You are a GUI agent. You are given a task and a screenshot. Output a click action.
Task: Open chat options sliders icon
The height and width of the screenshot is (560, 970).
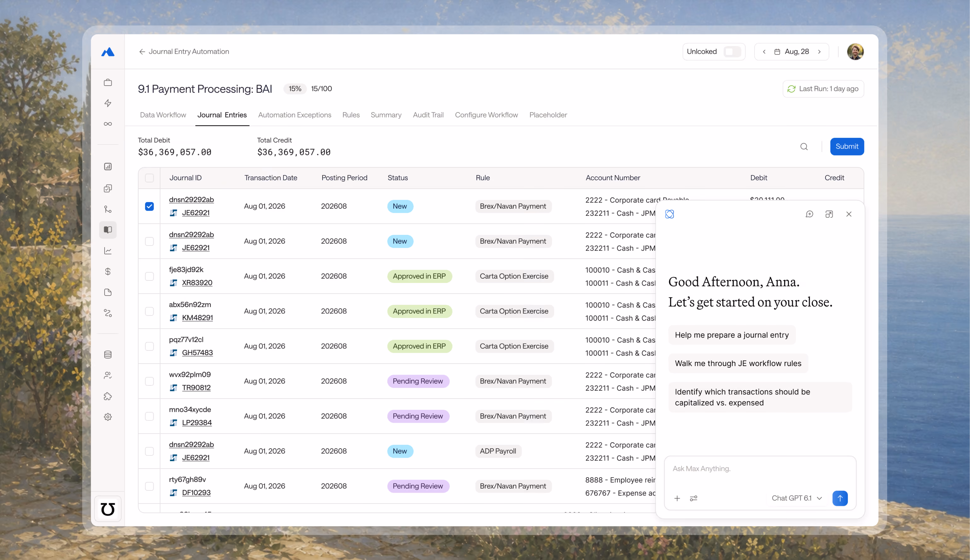(x=693, y=499)
